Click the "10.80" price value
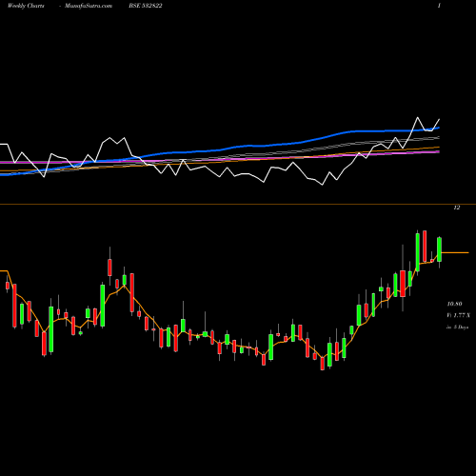Image resolution: width=476 pixels, height=476 pixels. (x=454, y=304)
